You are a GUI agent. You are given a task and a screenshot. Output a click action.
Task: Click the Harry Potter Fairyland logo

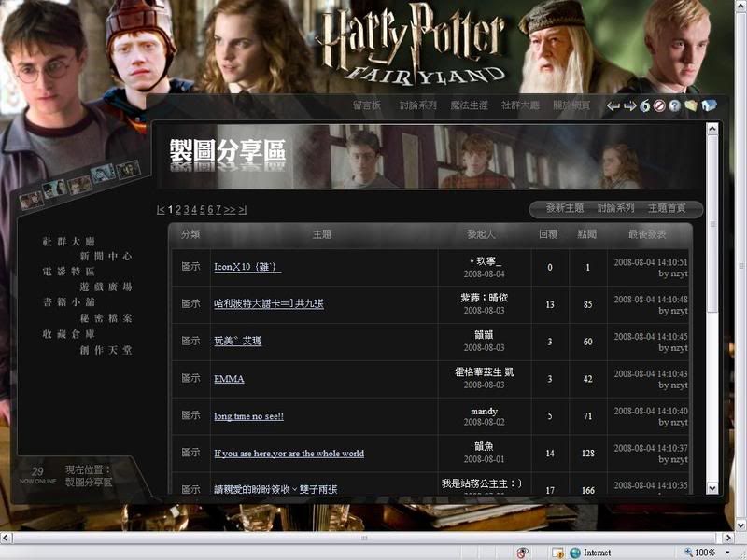click(413, 45)
